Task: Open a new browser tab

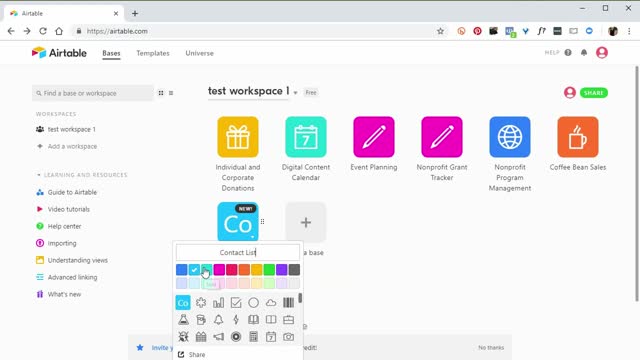Action: pos(135,13)
